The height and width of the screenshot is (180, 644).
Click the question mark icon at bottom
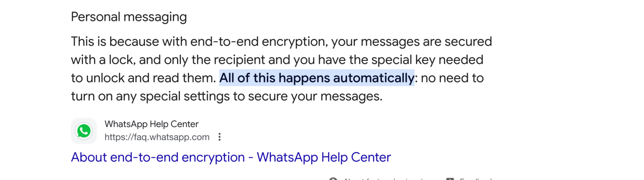click(332, 178)
